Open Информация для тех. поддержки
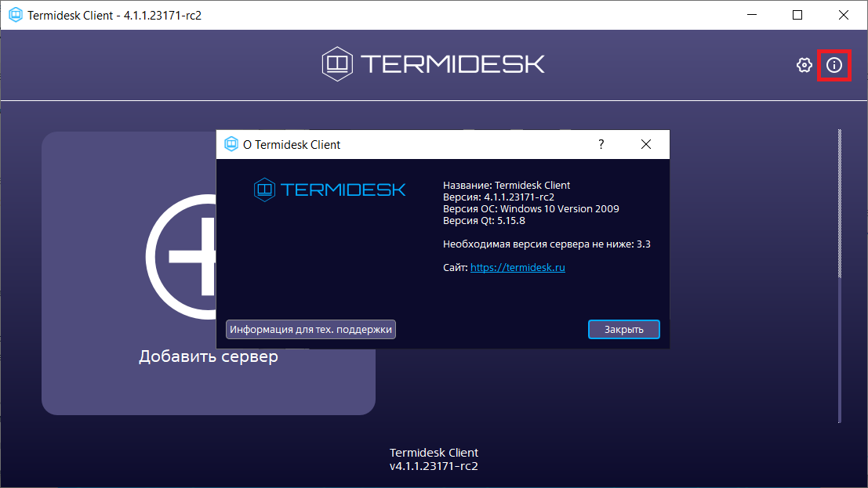 (311, 329)
